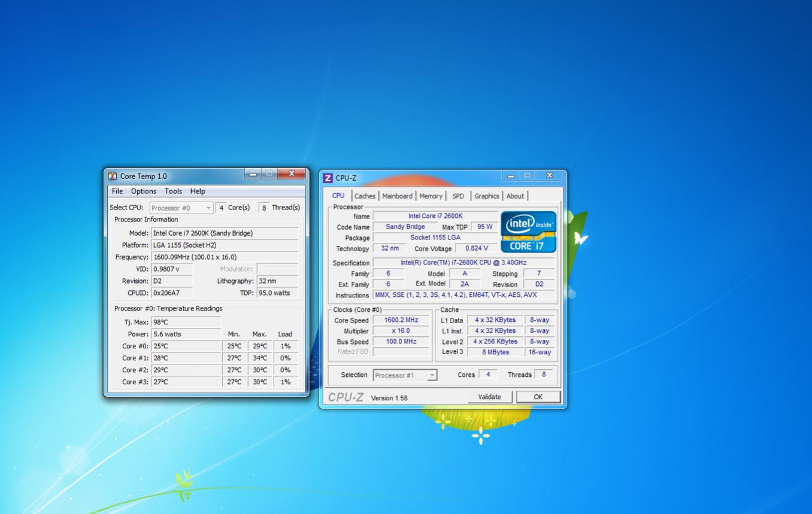Open the File menu in Core Temp
Viewport: 812px width, 514px height.
117,191
